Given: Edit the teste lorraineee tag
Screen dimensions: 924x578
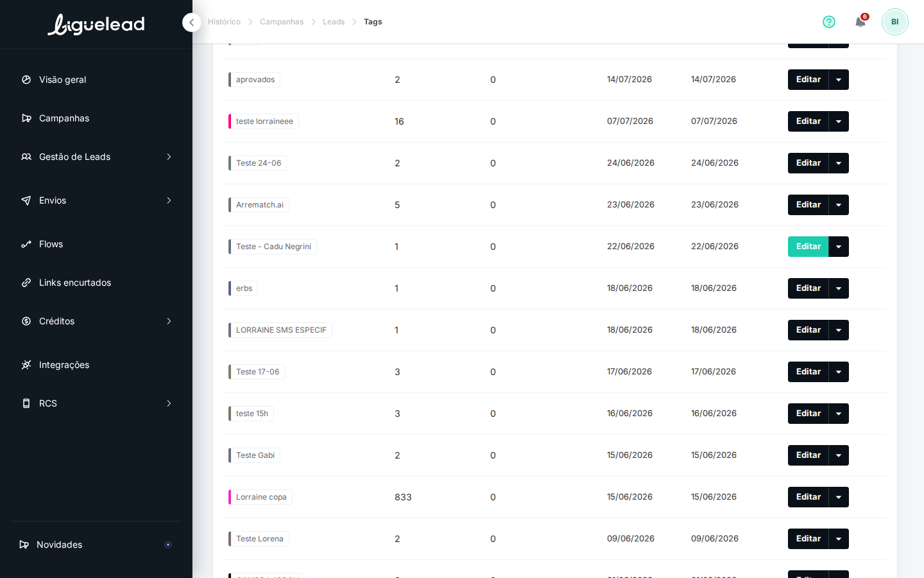Looking at the screenshot, I should point(809,121).
